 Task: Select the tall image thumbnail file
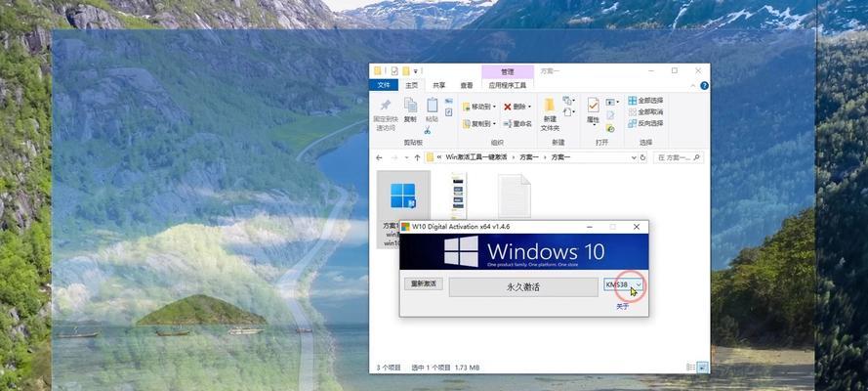point(458,195)
